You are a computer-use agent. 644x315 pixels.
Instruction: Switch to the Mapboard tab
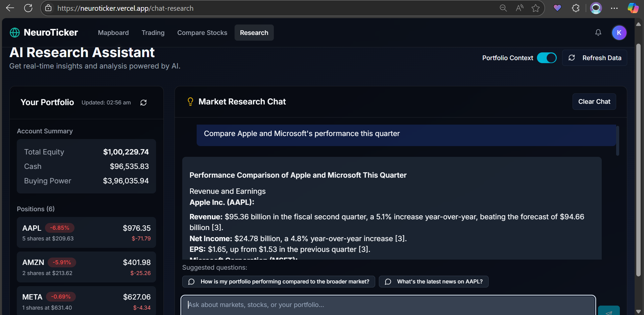pyautogui.click(x=113, y=33)
